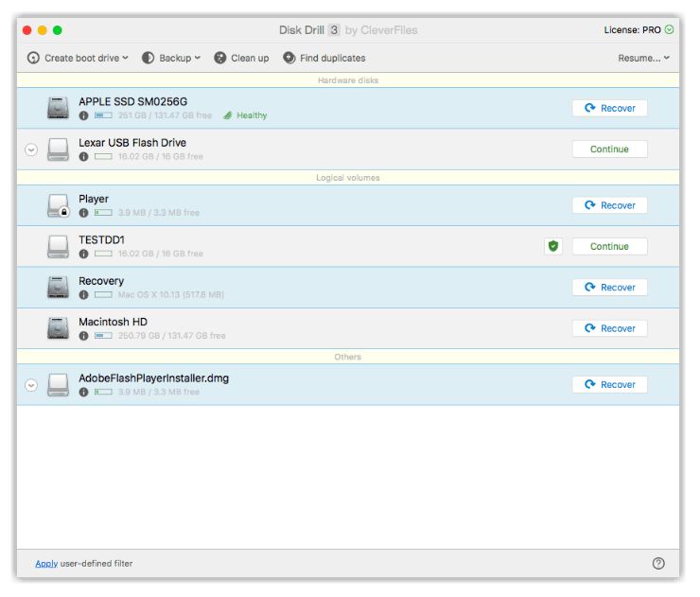Open the Create boot drive menu

pos(78,58)
